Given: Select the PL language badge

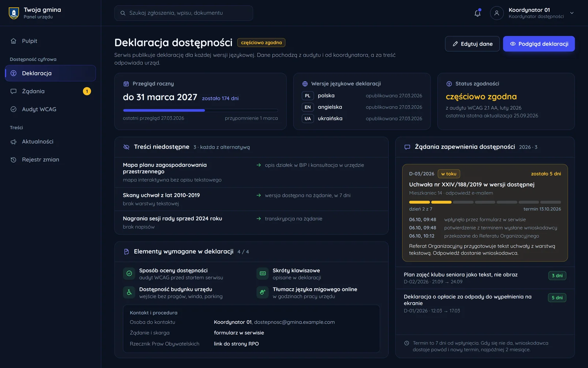Looking at the screenshot, I should coord(308,96).
